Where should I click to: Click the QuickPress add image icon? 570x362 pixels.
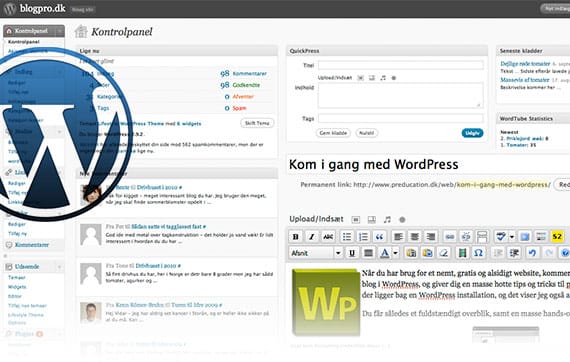click(361, 78)
